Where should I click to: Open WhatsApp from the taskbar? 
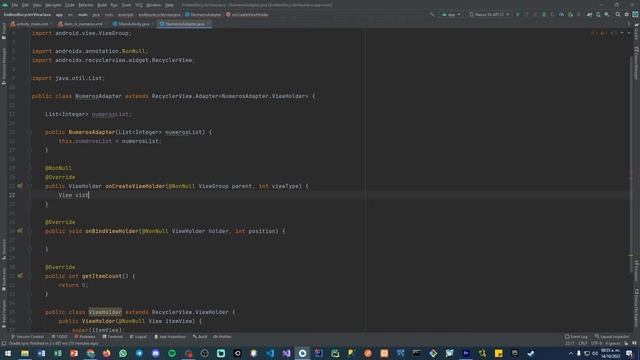pos(123,353)
